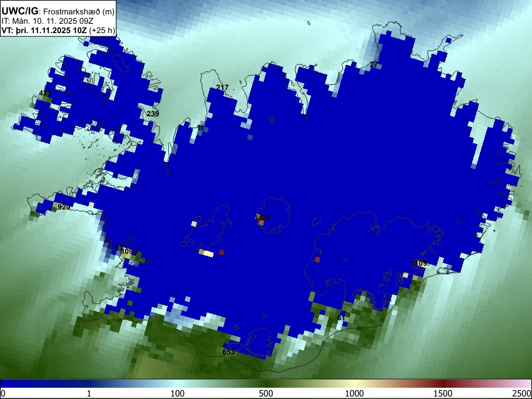This screenshot has height=399, width=532.
Task: Click the map value '27' in the northeast
Action: coord(373,64)
